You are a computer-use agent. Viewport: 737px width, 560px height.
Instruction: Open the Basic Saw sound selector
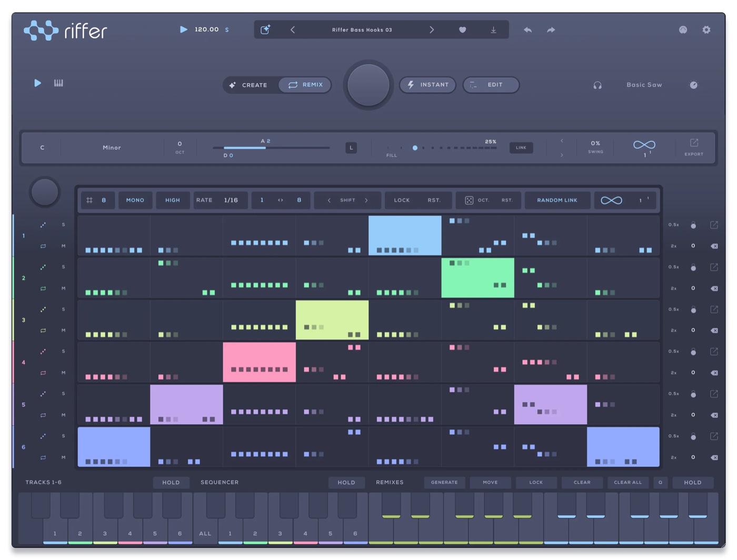tap(644, 85)
